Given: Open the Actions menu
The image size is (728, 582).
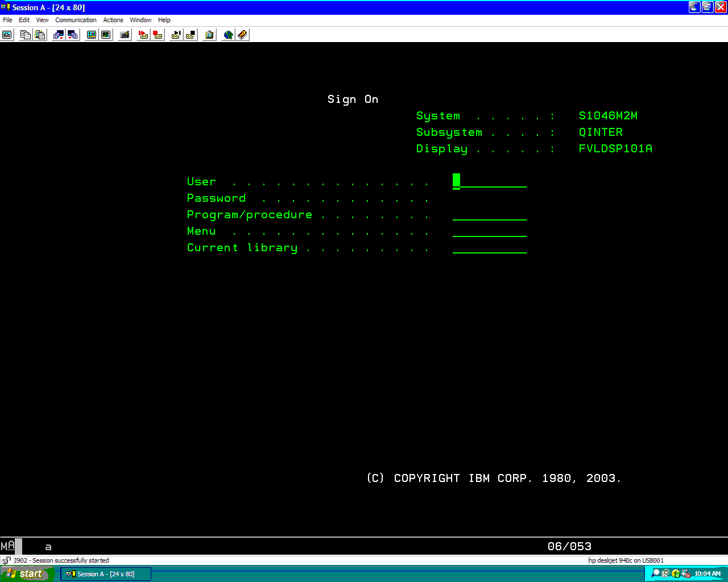Looking at the screenshot, I should [x=113, y=20].
